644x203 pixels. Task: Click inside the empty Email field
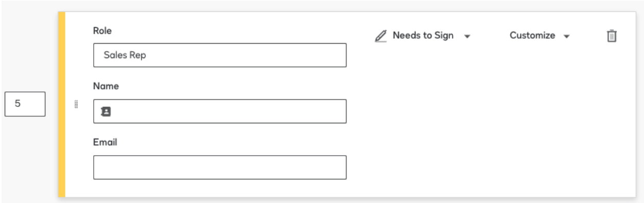click(x=220, y=167)
